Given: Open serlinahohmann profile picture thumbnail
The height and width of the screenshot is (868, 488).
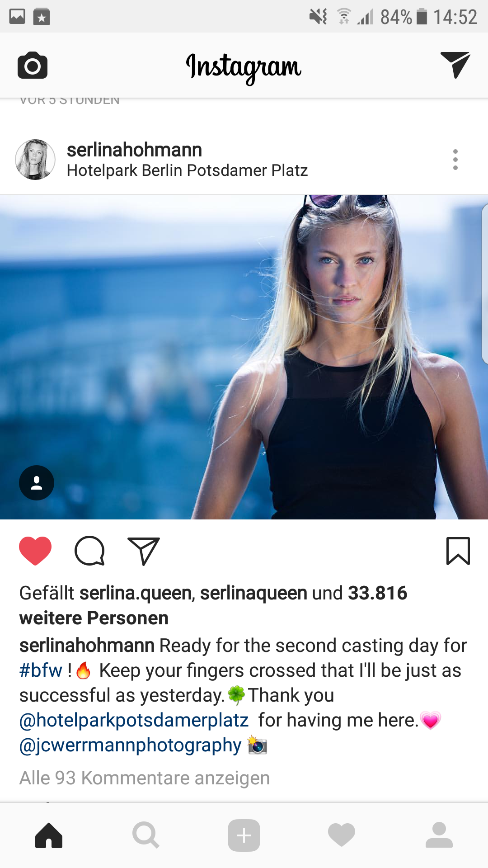Looking at the screenshot, I should click(35, 160).
